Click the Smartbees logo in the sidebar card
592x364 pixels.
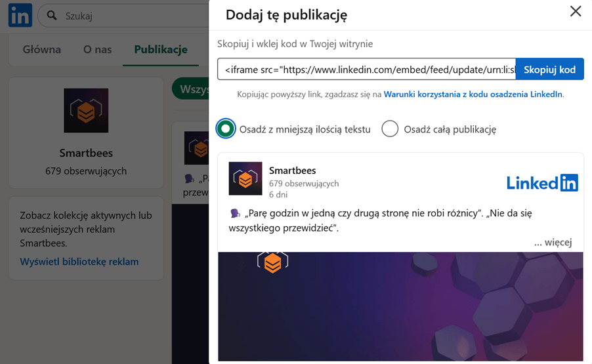(86, 111)
